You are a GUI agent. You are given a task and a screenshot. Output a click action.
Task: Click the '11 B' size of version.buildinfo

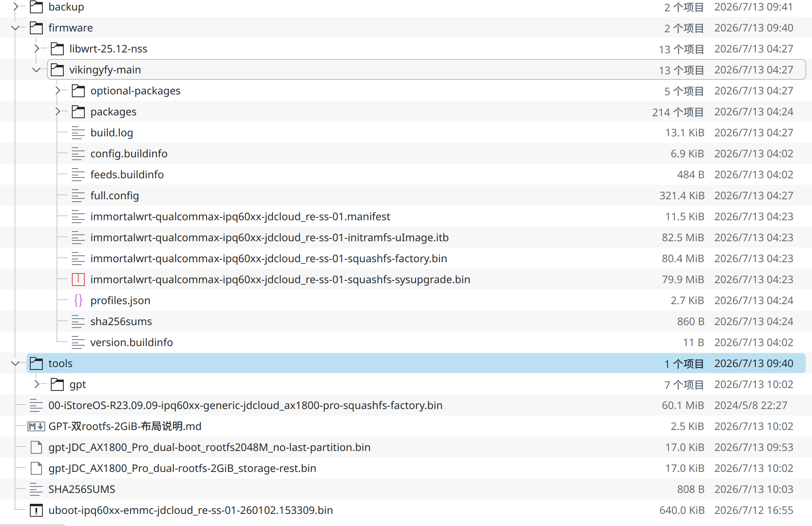click(x=693, y=342)
